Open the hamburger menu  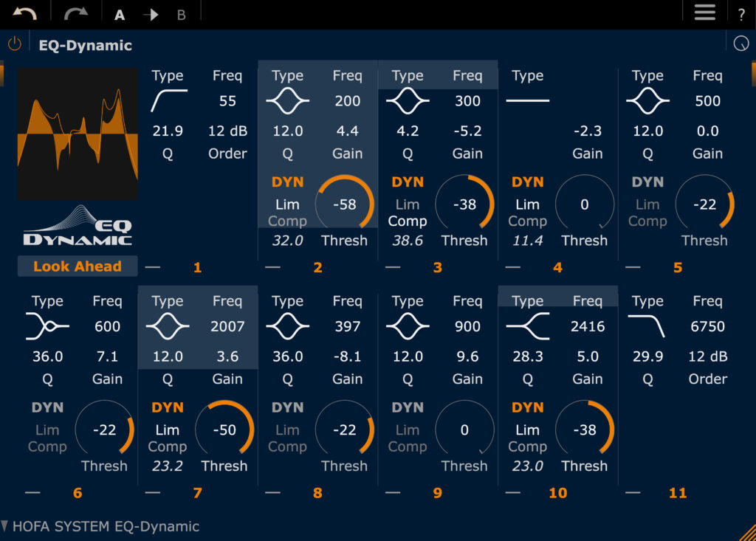[x=704, y=13]
